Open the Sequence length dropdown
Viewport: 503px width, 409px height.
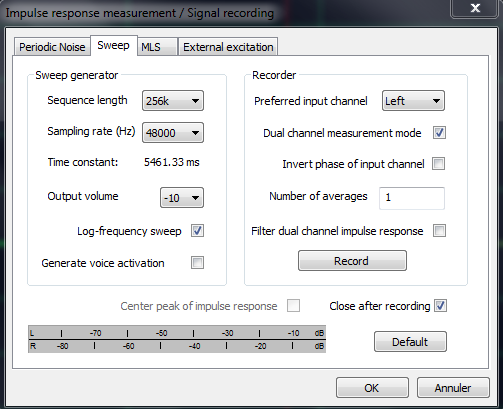click(173, 100)
